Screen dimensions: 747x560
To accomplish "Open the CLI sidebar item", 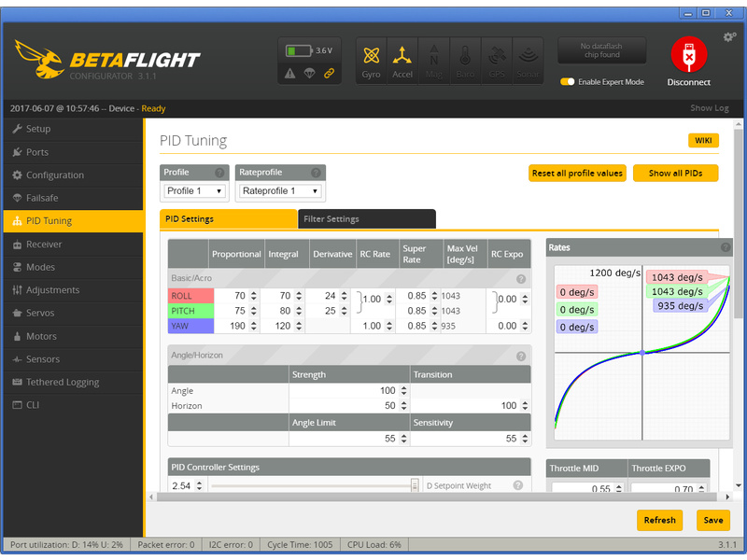I will [34, 405].
